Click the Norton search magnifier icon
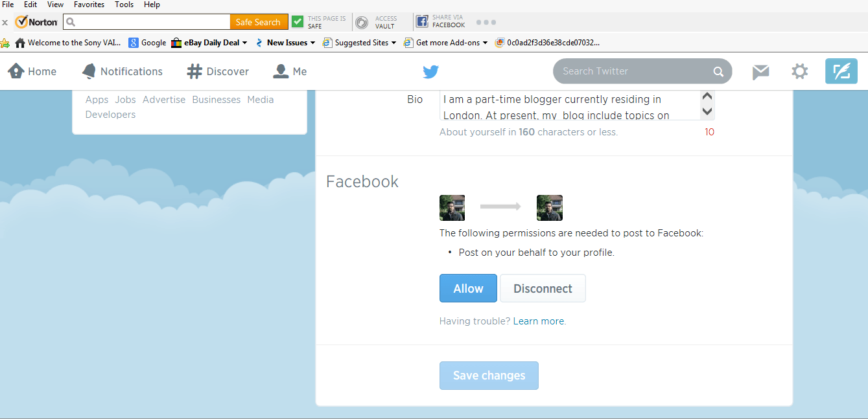 [71, 22]
